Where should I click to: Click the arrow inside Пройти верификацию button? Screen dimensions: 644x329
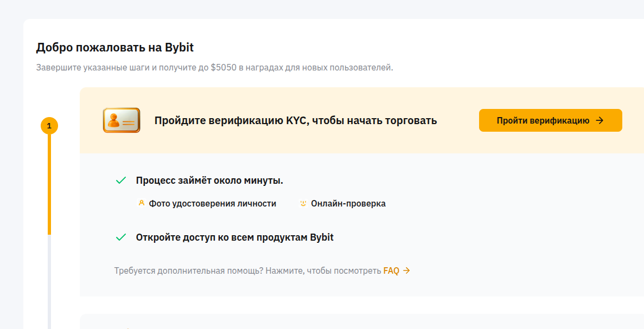tap(600, 120)
